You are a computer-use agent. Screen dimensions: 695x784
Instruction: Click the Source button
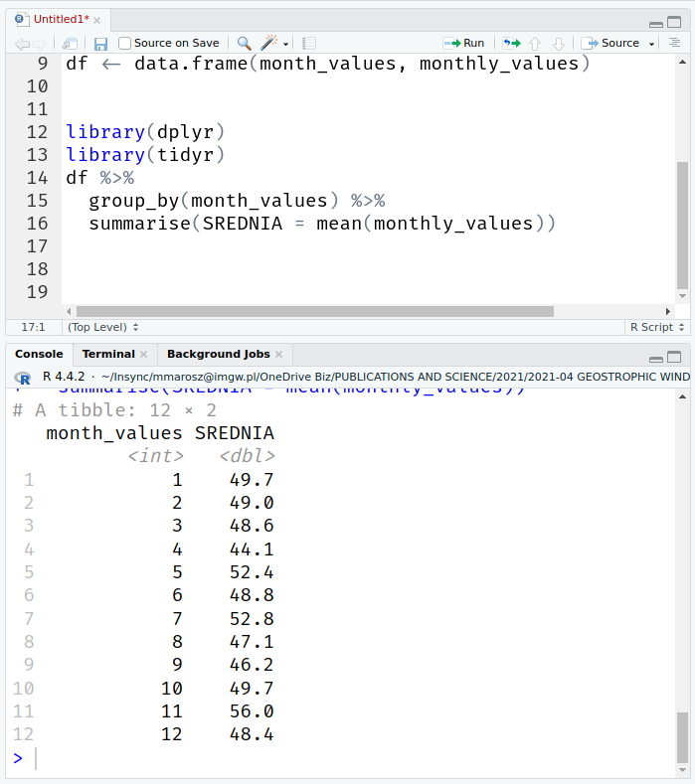[x=611, y=44]
